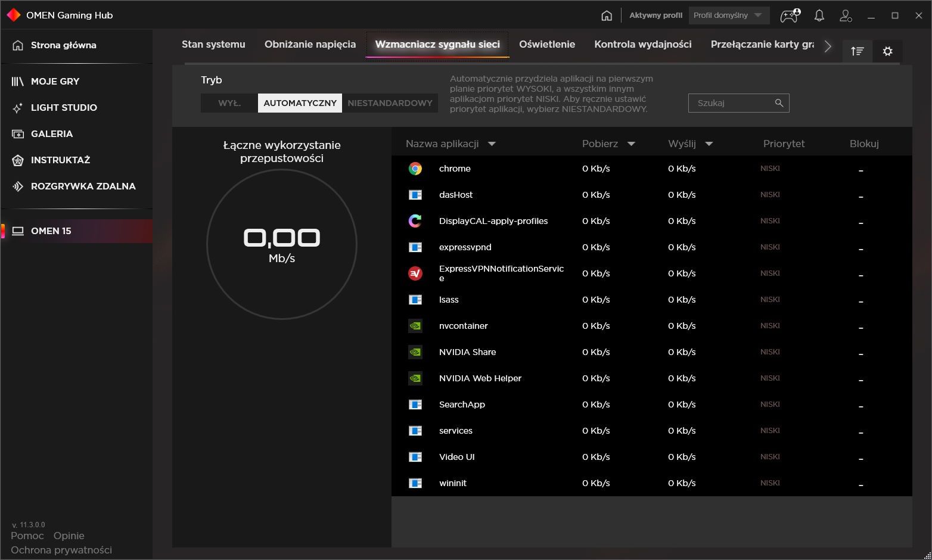The width and height of the screenshot is (932, 560).
Task: Click the 0,00 Mb/s bandwidth gauge
Action: 282,245
